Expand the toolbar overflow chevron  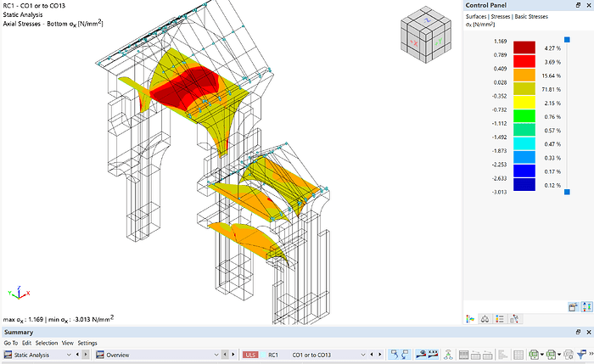[x=591, y=354]
